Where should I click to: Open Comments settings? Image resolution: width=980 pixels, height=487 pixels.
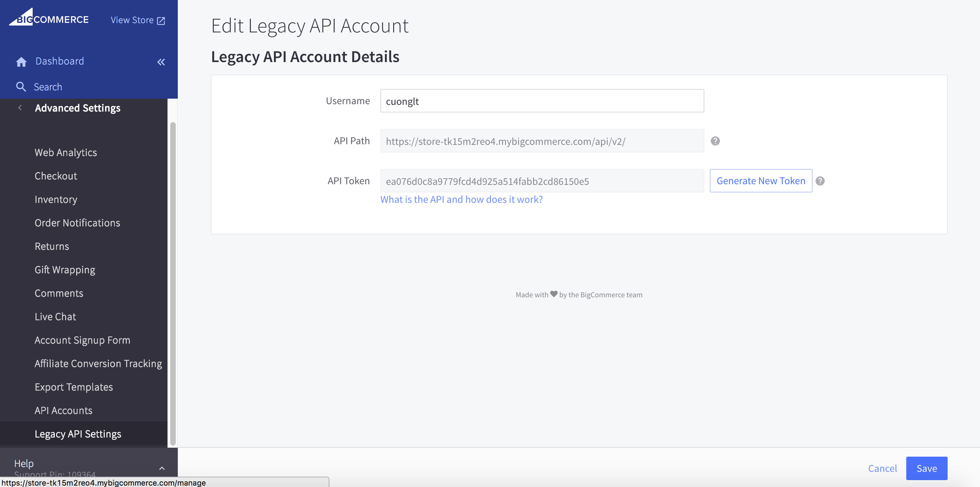click(59, 293)
